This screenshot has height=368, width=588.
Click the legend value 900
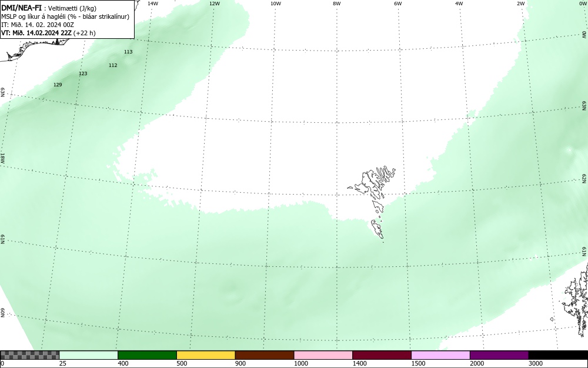[x=240, y=363]
